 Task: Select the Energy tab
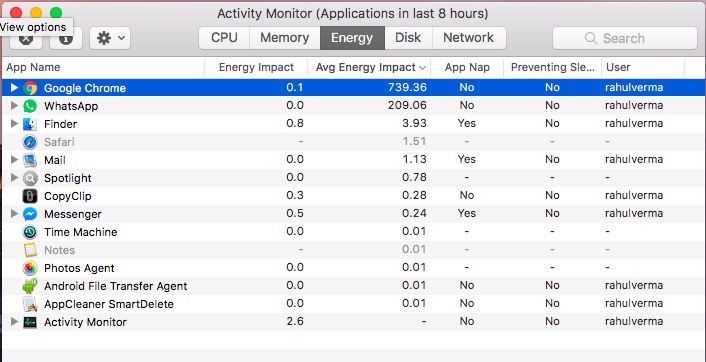pos(352,38)
